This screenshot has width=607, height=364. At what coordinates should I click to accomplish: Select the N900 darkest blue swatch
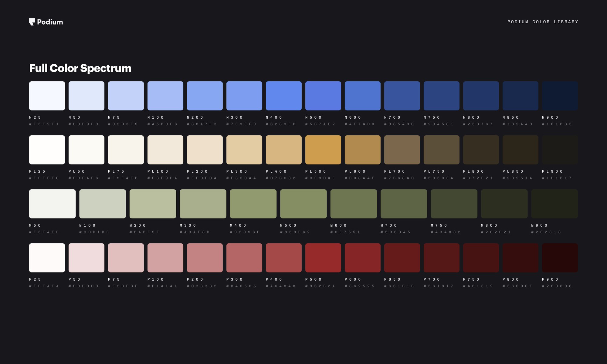pos(560,96)
